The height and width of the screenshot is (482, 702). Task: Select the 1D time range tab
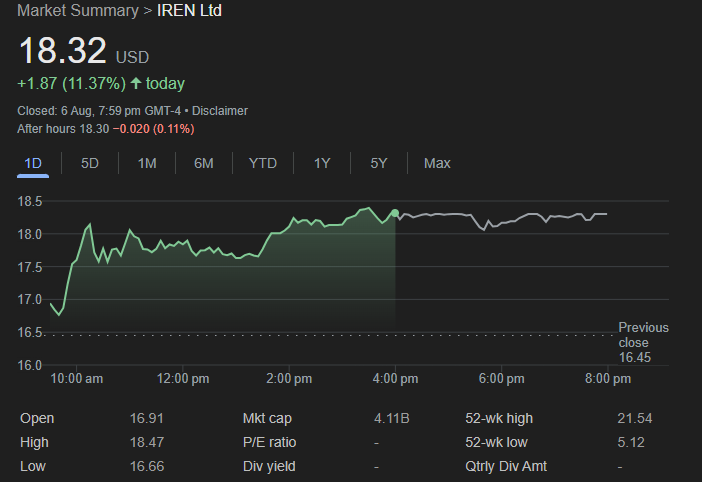point(33,163)
